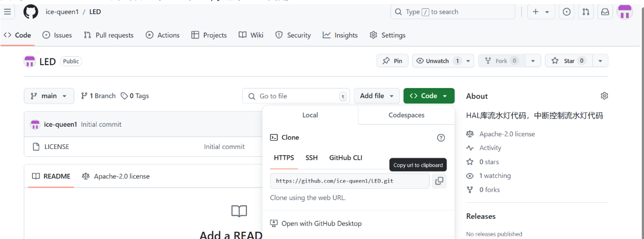Open the Releases heading link
This screenshot has height=239, width=644.
pyautogui.click(x=481, y=216)
